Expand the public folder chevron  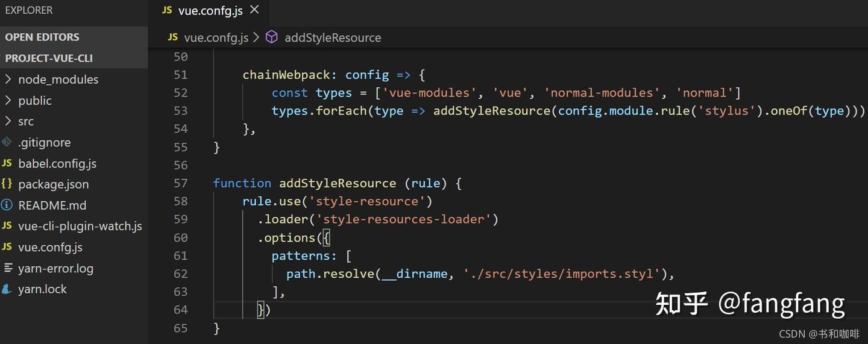[x=8, y=100]
